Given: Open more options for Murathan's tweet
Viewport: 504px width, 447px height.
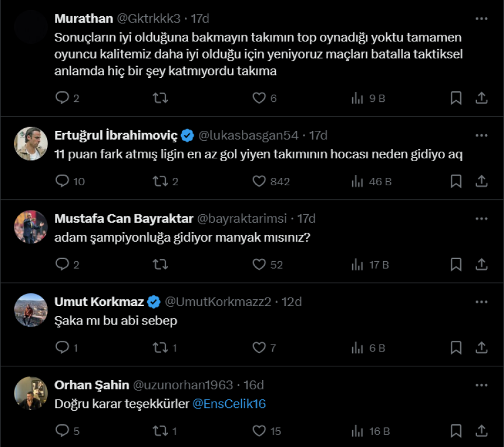Looking at the screenshot, I should pyautogui.click(x=481, y=18).
